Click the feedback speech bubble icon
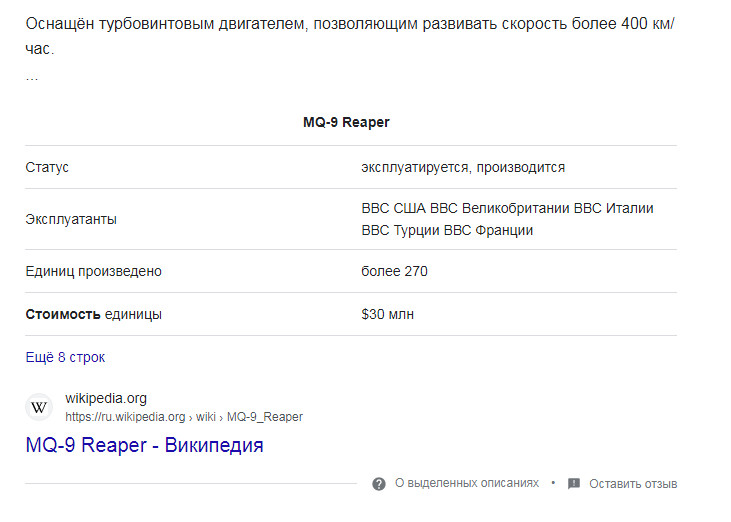The width and height of the screenshot is (731, 522). tap(574, 484)
